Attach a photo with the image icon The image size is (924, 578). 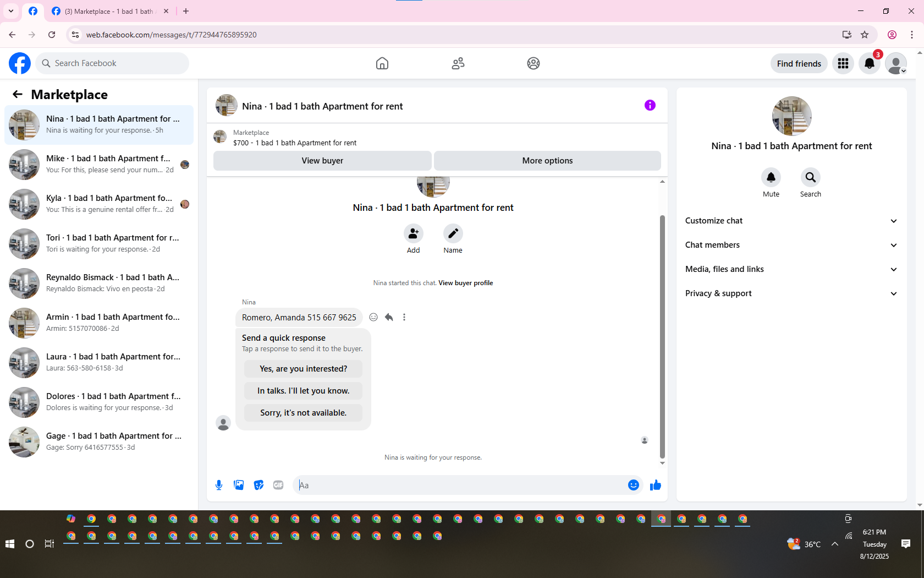click(239, 485)
